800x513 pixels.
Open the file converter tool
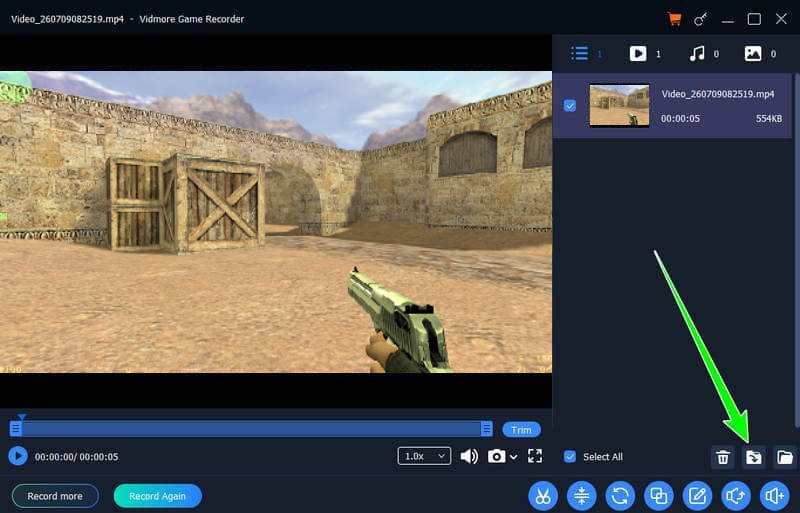620,496
